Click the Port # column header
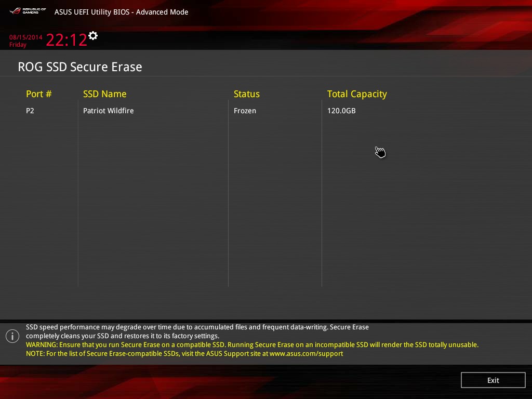 coord(38,94)
